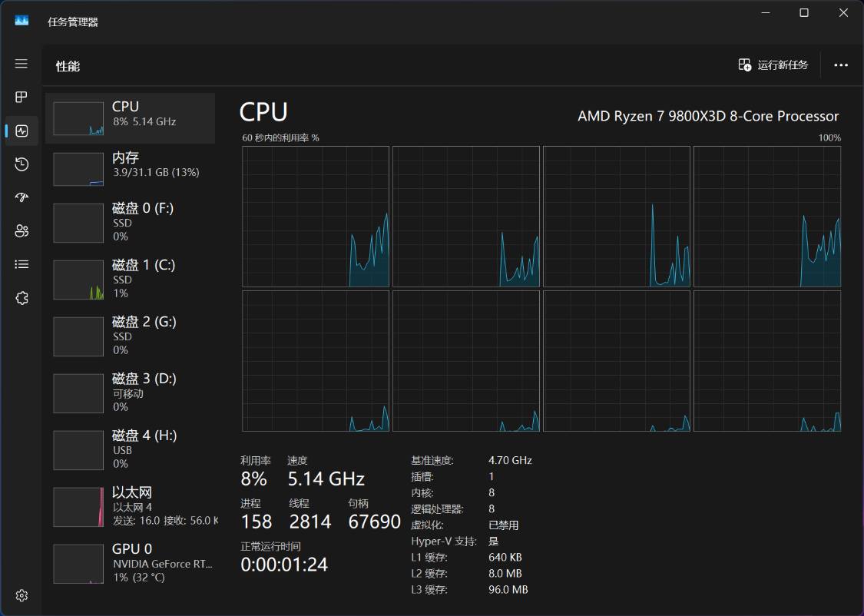Click the 任务管理器 window title

click(73, 22)
